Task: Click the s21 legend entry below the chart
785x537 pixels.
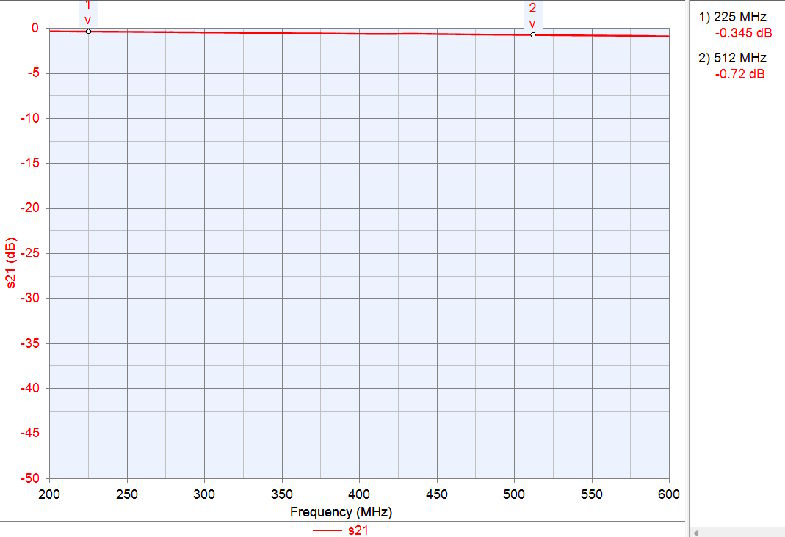Action: click(x=340, y=530)
